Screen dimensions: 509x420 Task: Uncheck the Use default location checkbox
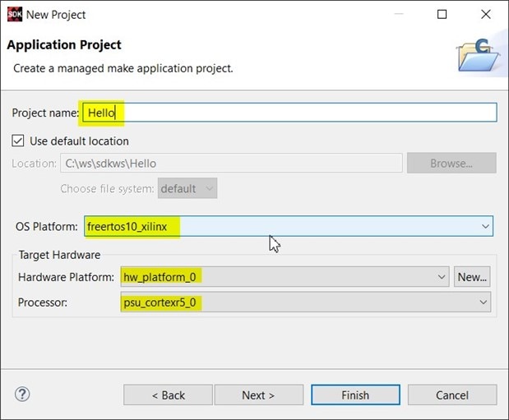pos(19,141)
